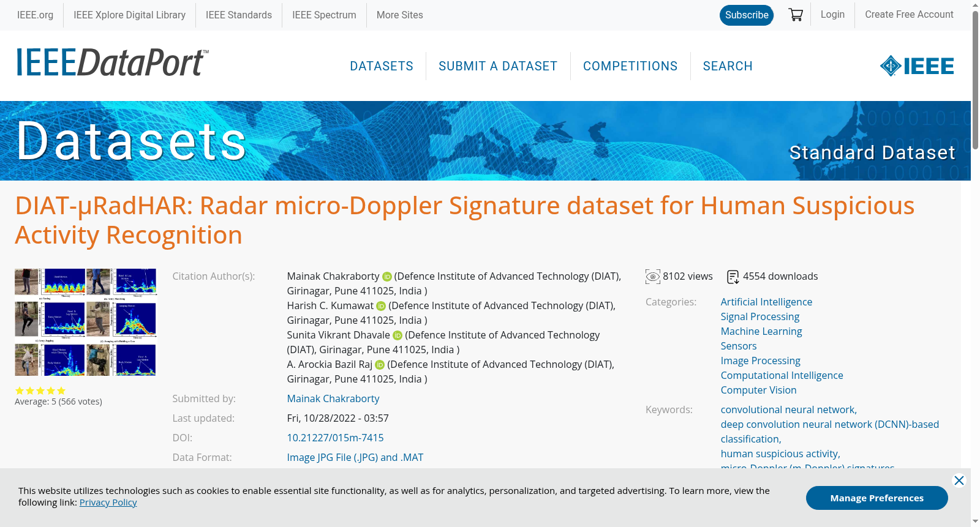Rate the dataset with the fifth star
Viewport: 980px width, 527px height.
point(61,391)
